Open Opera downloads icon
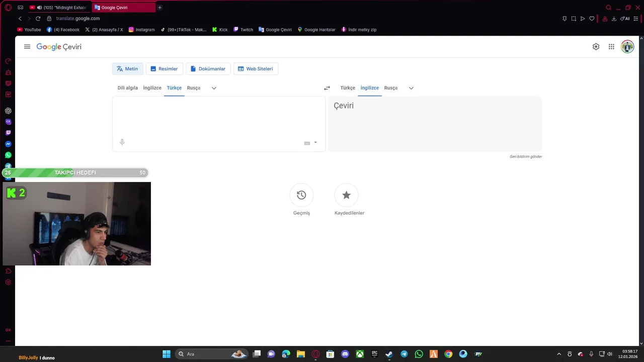The width and height of the screenshot is (644, 362). (614, 19)
